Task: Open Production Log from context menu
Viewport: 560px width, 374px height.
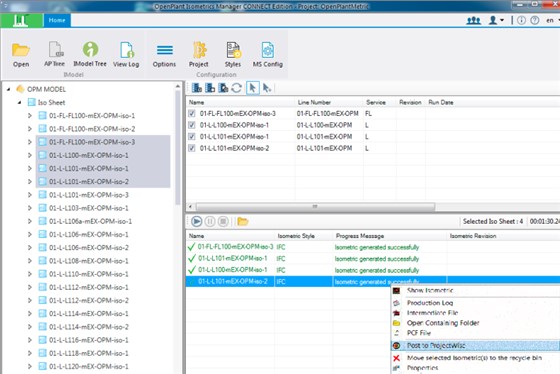Action: pyautogui.click(x=475, y=303)
